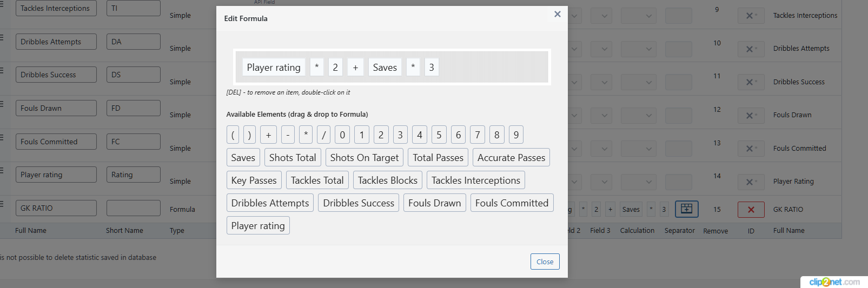
Task: Click the red X remove button for GK RATIO
Action: click(751, 210)
